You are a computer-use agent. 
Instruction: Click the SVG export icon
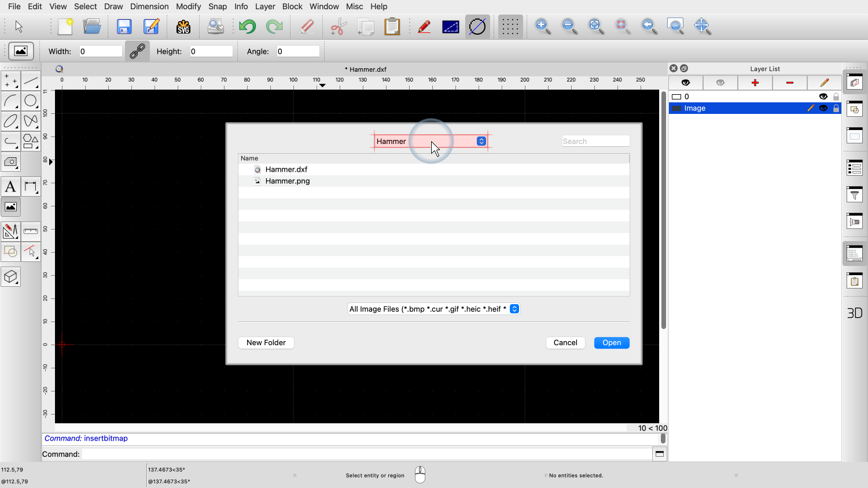(x=183, y=27)
